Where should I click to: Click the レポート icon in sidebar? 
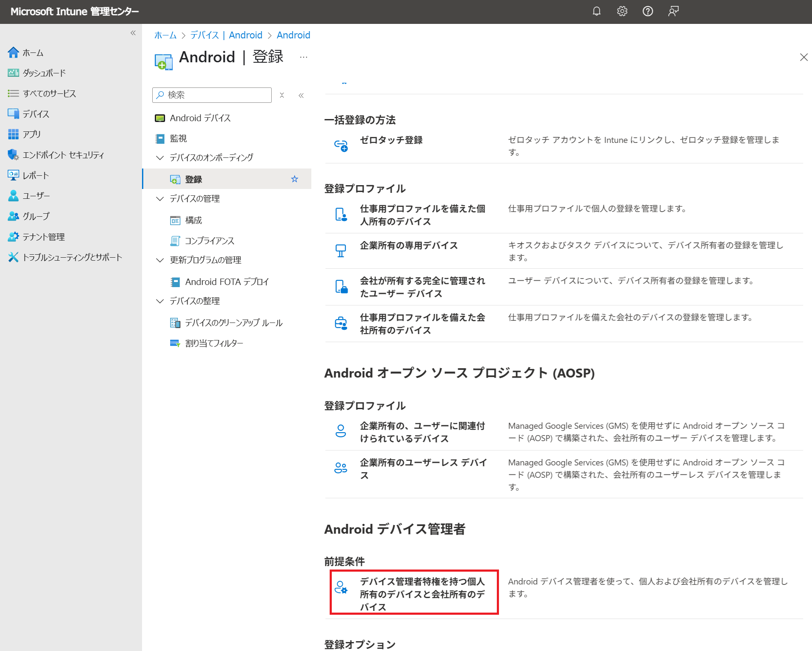click(x=13, y=175)
